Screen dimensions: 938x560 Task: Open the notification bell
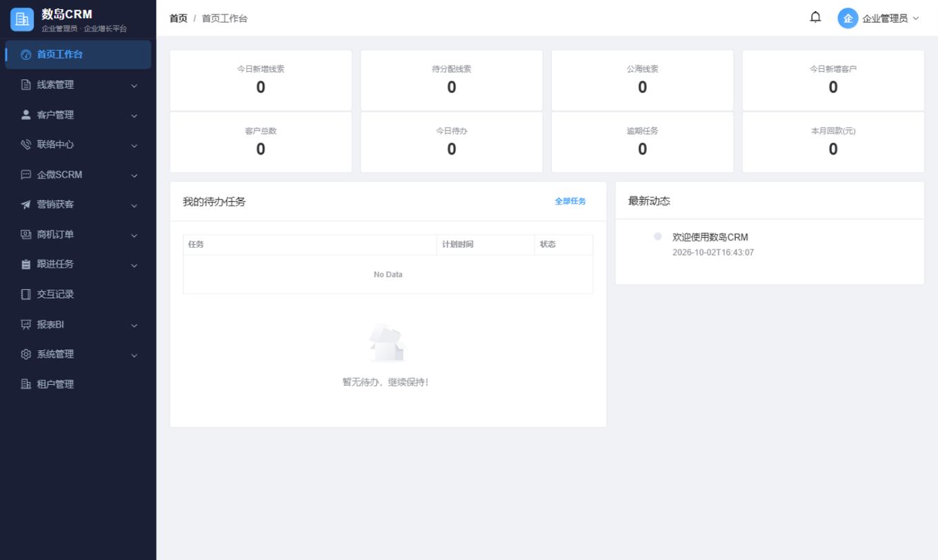point(815,17)
